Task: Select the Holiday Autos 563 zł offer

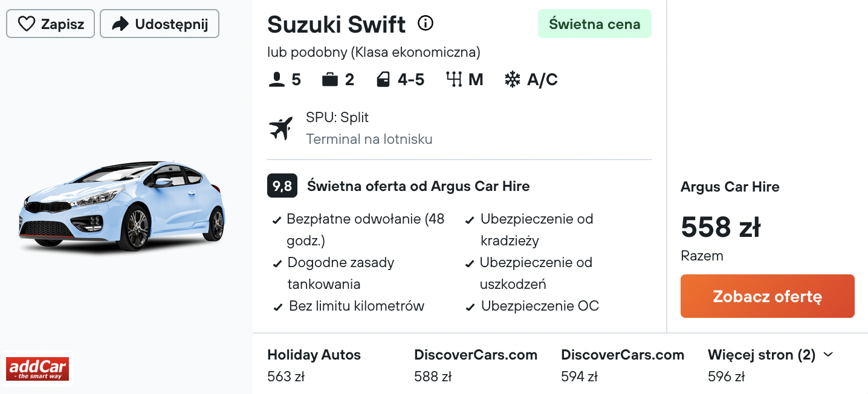Action: point(314,366)
